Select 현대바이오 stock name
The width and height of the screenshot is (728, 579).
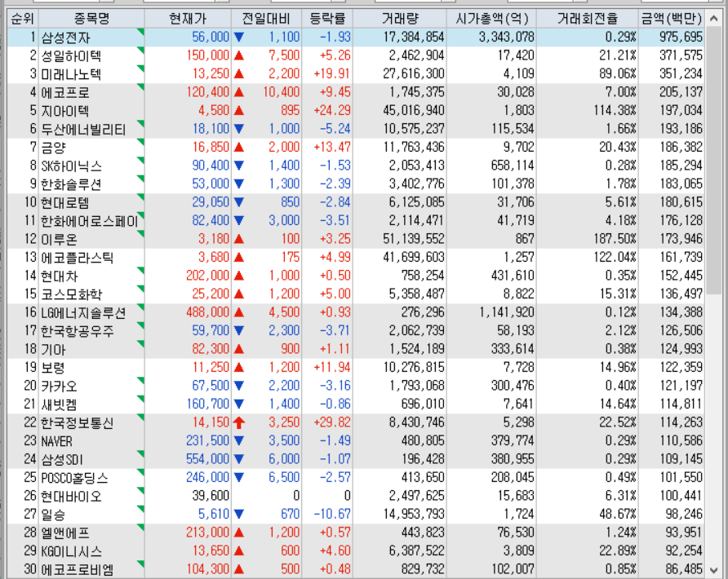71,496
